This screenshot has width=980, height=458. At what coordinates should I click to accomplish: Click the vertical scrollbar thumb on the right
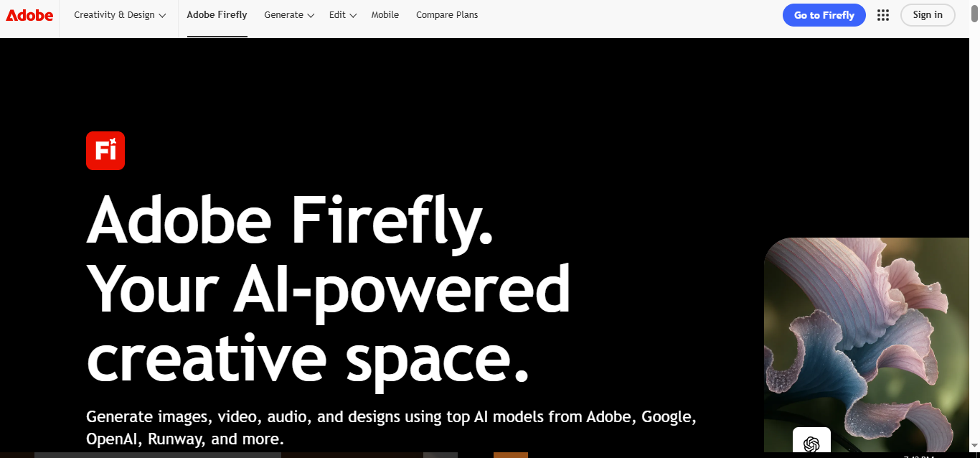tap(976, 11)
